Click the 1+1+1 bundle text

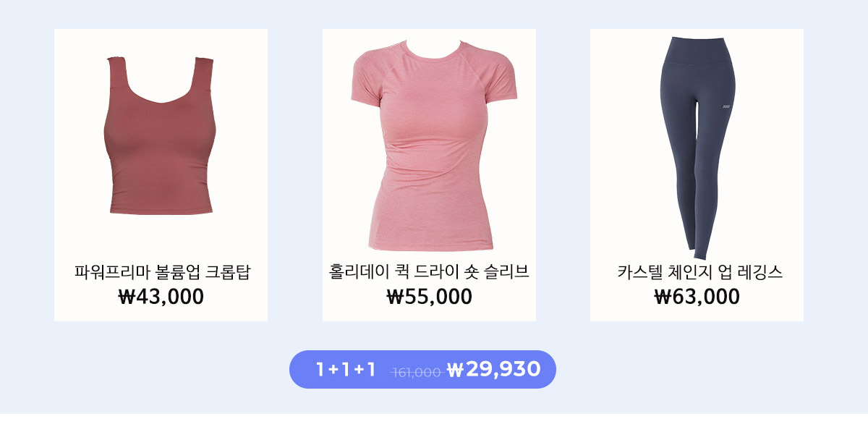point(346,370)
